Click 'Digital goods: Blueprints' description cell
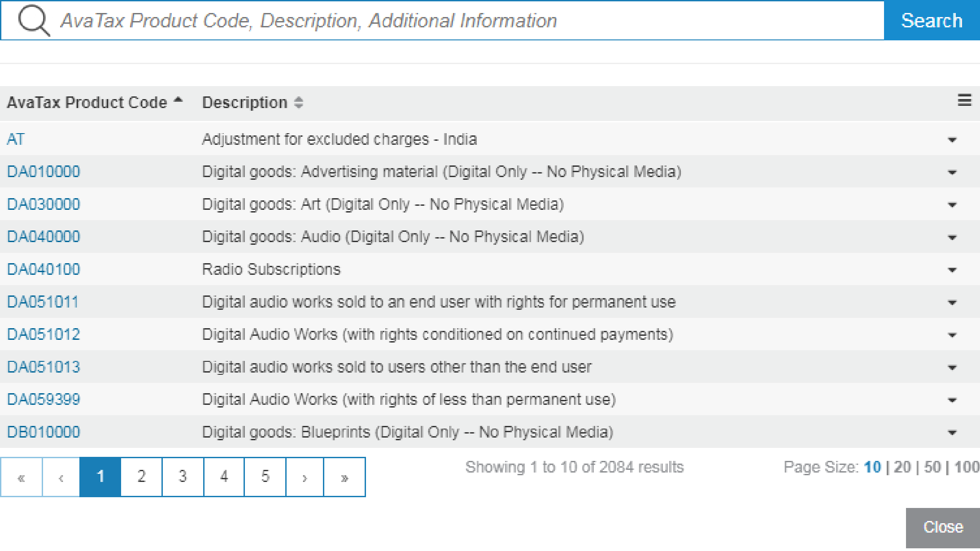The image size is (980, 551). coord(408,432)
